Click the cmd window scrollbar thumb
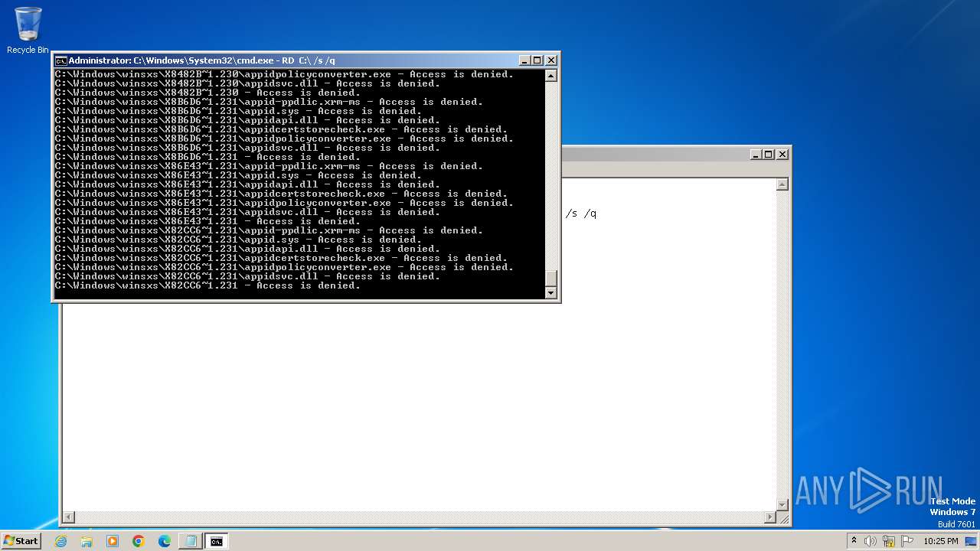The height and width of the screenshot is (551, 980). pos(550,279)
